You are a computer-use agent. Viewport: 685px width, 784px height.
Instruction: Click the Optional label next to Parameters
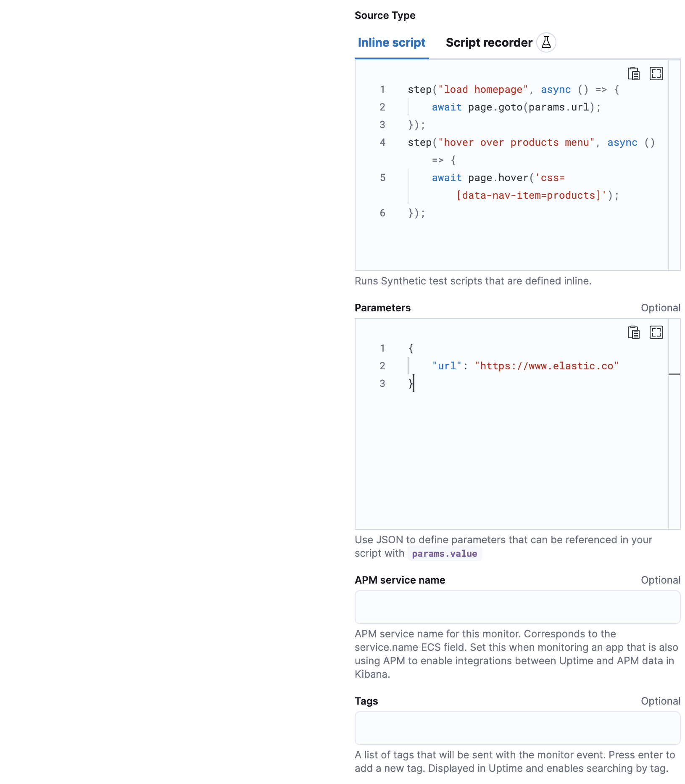coord(661,307)
